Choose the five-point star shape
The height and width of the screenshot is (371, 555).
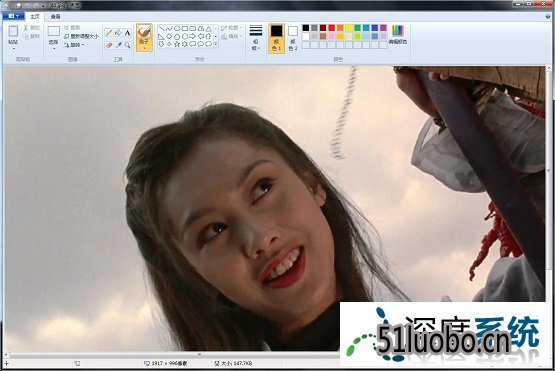click(177, 44)
